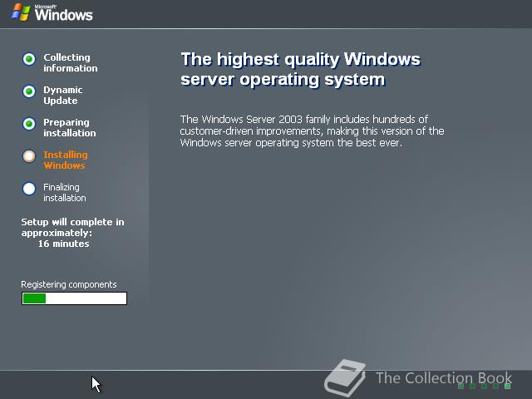The height and width of the screenshot is (399, 532).
Task: Click the 'Dynamic Update' step label
Action: click(x=63, y=96)
